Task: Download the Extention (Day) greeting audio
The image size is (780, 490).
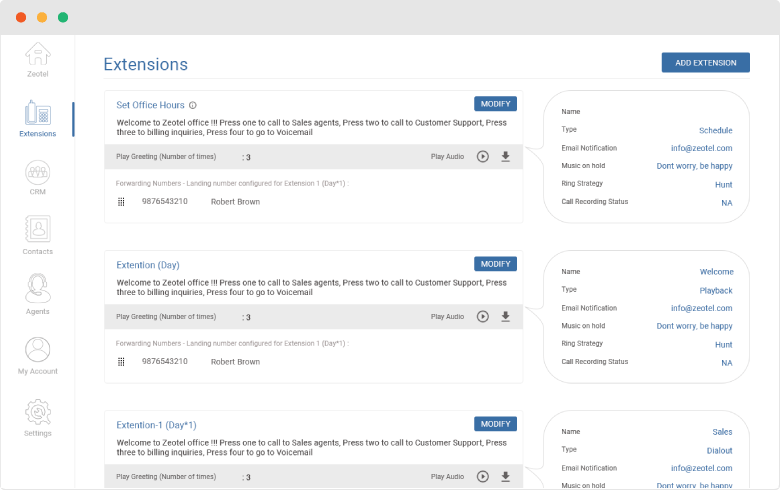Action: pyautogui.click(x=506, y=317)
